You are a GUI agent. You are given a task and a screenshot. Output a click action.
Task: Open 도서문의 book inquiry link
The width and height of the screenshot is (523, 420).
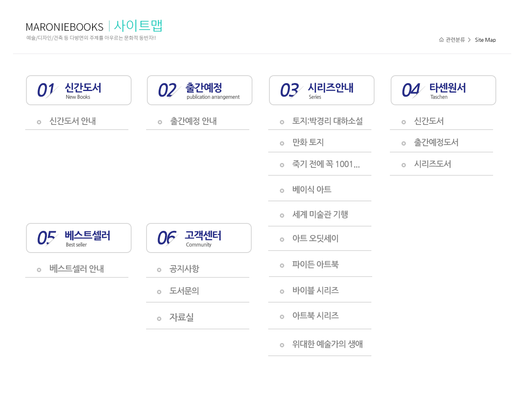(184, 291)
